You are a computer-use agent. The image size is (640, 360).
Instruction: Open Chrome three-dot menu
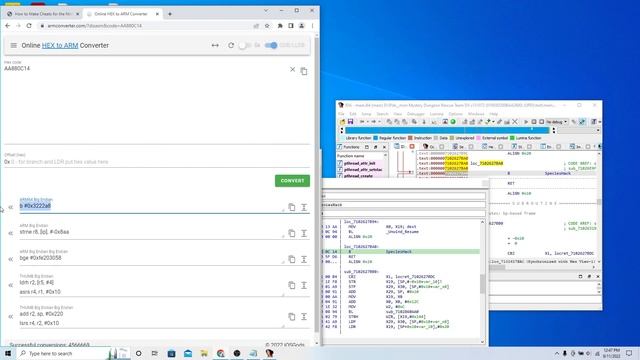pos(312,26)
